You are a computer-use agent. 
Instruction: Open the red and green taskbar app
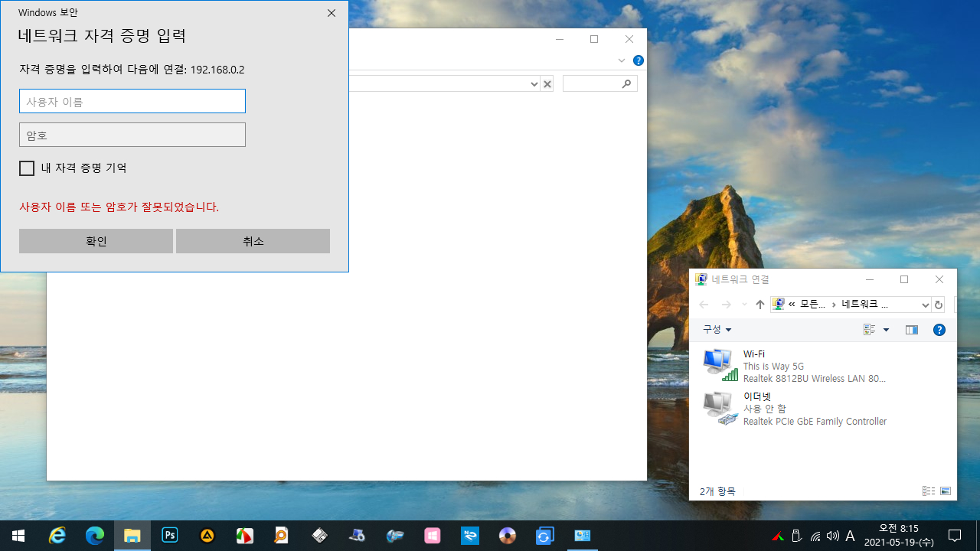(x=245, y=536)
